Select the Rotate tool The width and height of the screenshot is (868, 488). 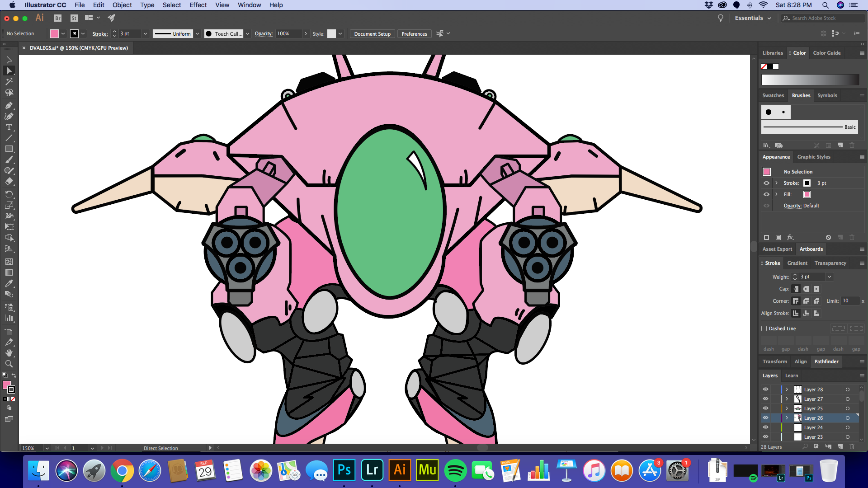[9, 194]
